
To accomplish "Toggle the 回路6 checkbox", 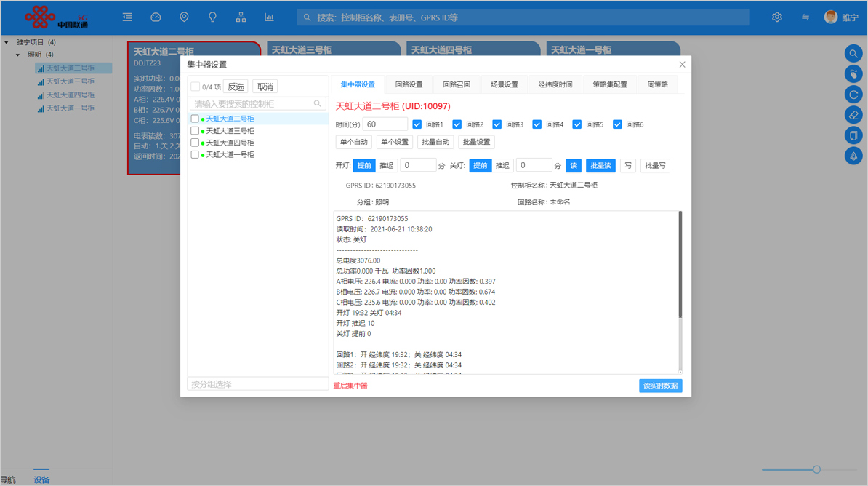I will coord(617,124).
